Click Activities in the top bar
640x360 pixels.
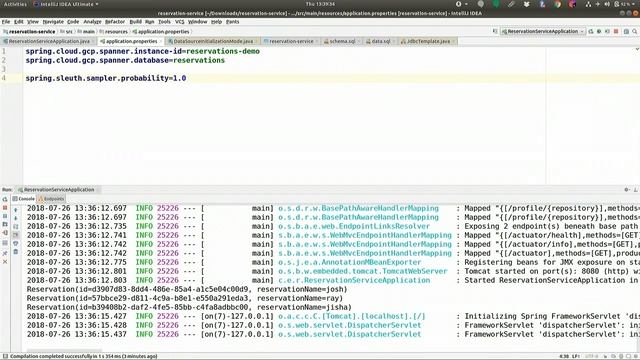click(15, 4)
